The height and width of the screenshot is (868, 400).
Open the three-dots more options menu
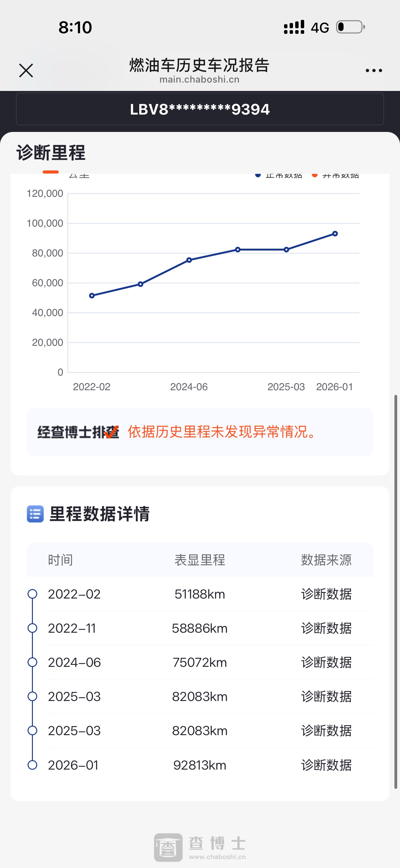coord(374,70)
